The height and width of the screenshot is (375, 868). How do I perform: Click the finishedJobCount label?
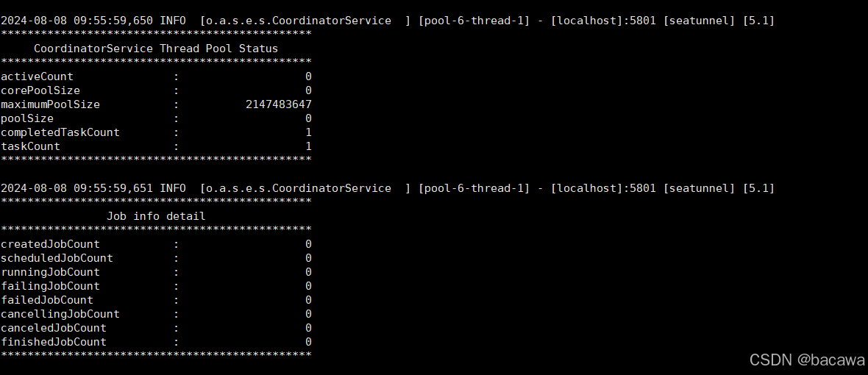coord(54,342)
